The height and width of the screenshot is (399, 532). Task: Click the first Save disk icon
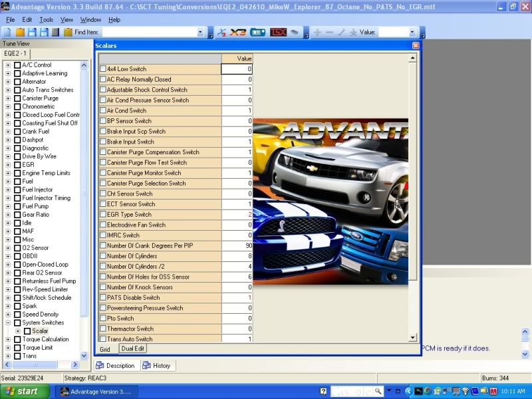(x=32, y=32)
